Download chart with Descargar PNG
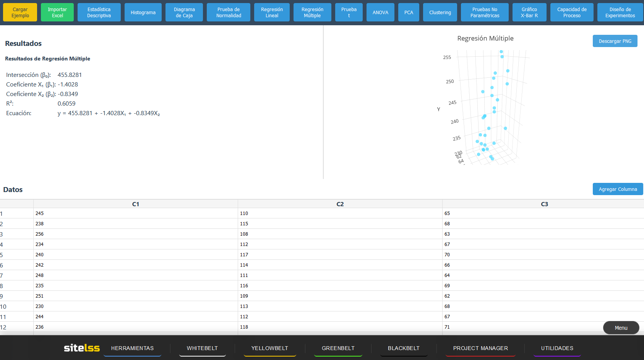Image resolution: width=644 pixels, height=360 pixels. click(x=615, y=41)
